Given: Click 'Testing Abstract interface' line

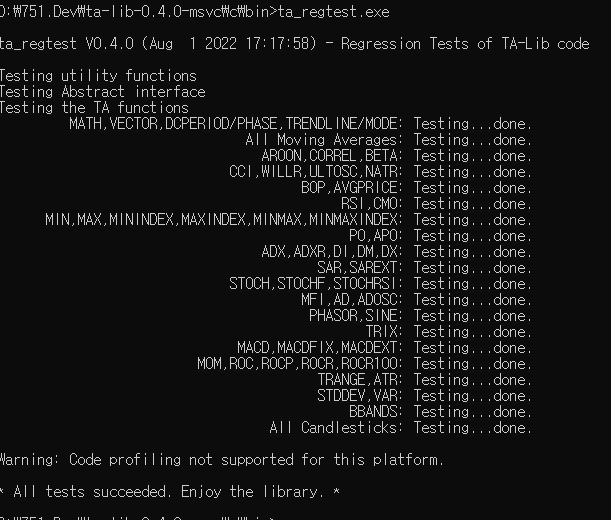Looking at the screenshot, I should point(102,92).
